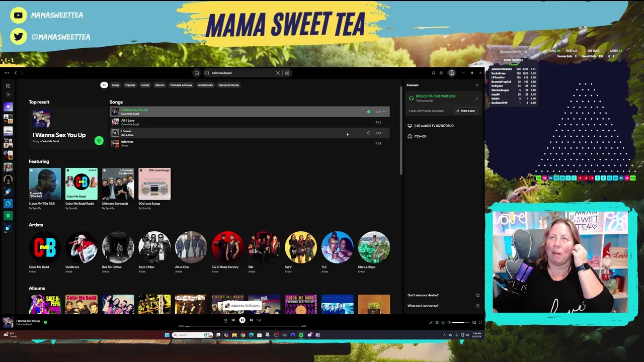This screenshot has width=644, height=362.
Task: Pause the top result with the green button
Action: click(99, 141)
